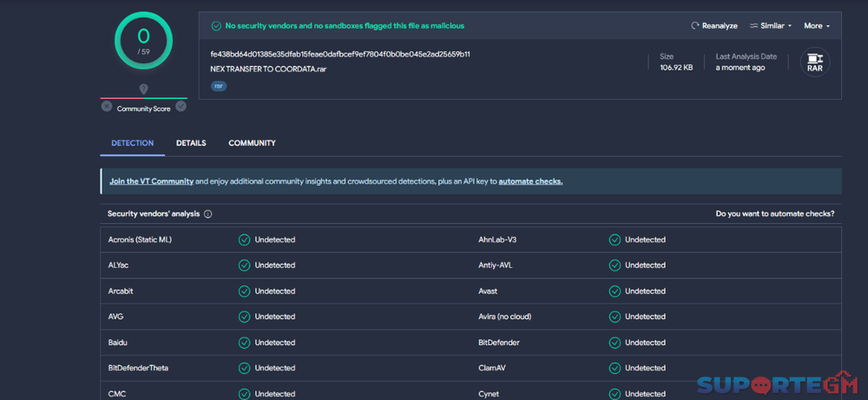Open the automate checks link in banner
This screenshot has height=400, width=868.
tap(530, 181)
